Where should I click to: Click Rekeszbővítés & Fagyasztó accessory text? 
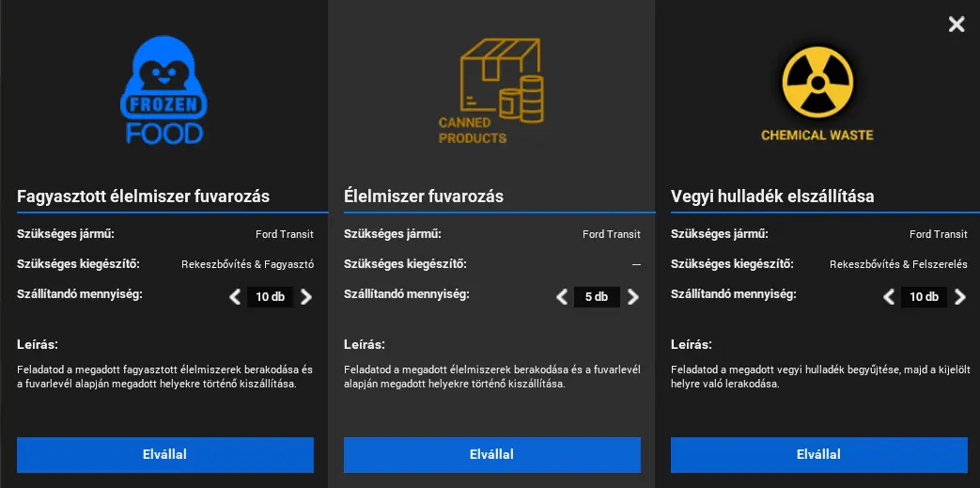247,264
